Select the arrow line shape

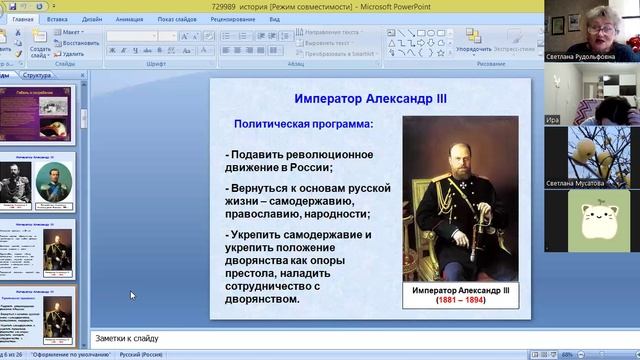[411, 33]
